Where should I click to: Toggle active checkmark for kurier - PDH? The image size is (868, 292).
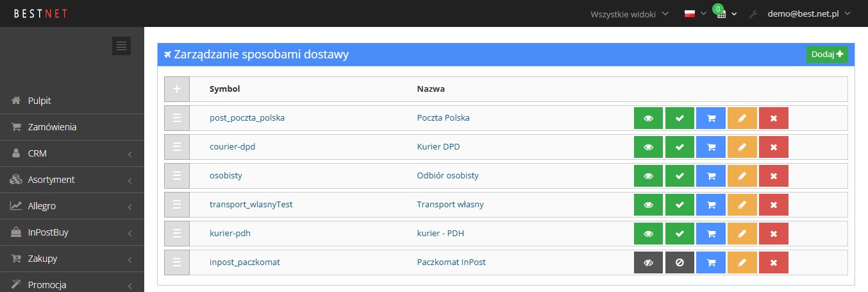click(x=680, y=234)
